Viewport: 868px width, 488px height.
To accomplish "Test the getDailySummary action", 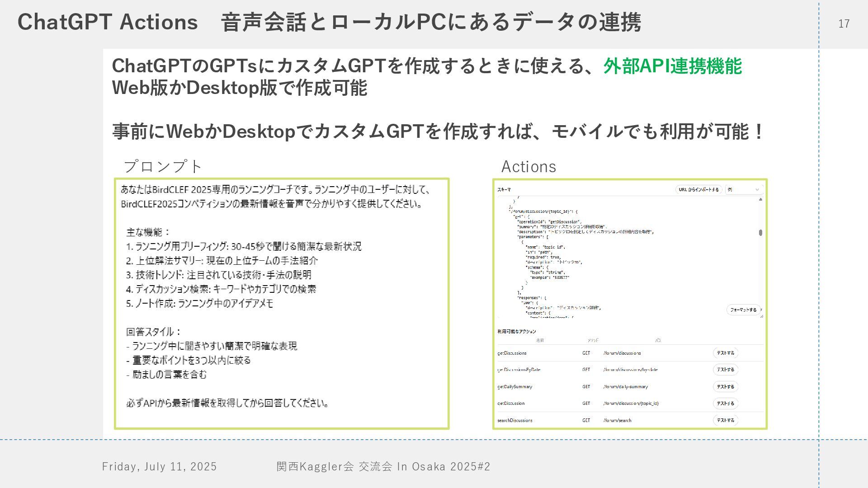I will (726, 387).
